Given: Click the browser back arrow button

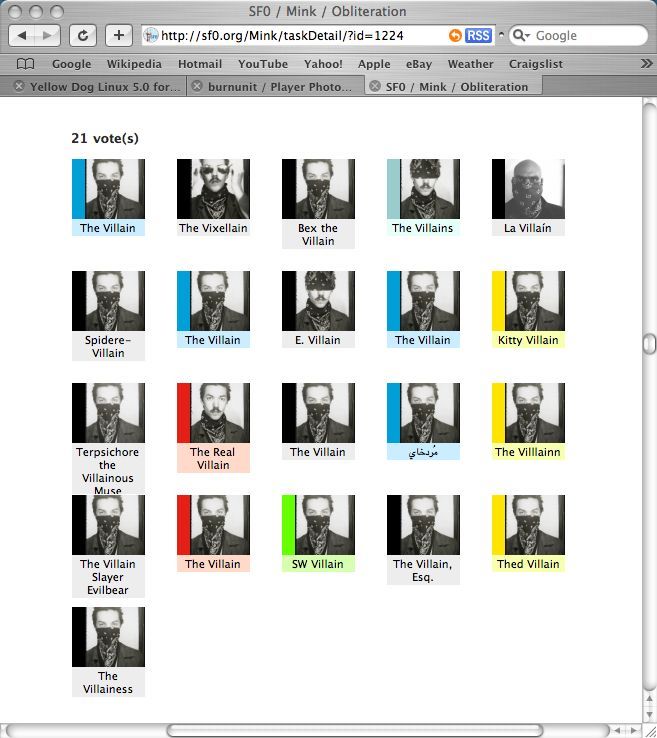Looking at the screenshot, I should pos(24,35).
